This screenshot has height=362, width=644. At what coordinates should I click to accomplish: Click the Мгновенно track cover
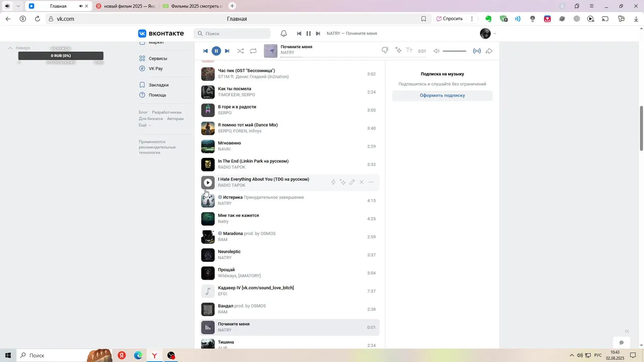(208, 146)
